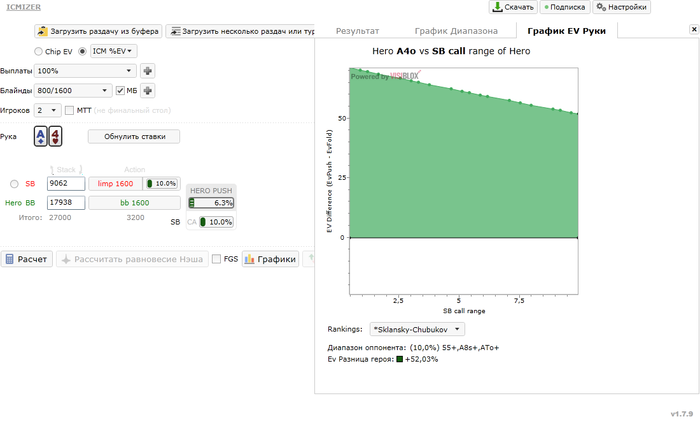700x426 pixels.
Task: Open the Графики charts button
Action: (x=271, y=259)
